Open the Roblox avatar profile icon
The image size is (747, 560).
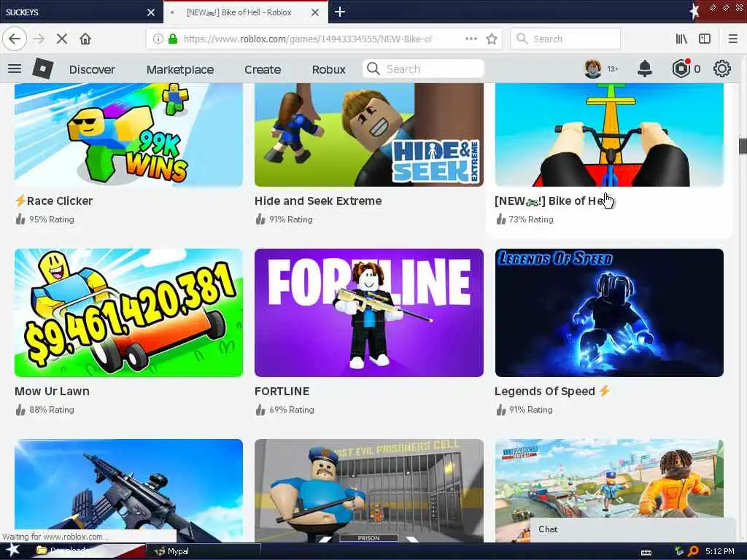[x=593, y=69]
